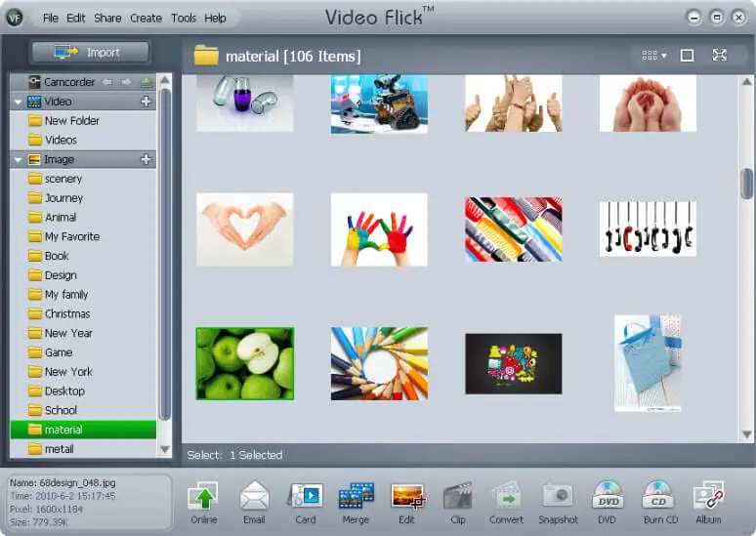
Task: Open the New York folder
Action: pyautogui.click(x=83, y=372)
